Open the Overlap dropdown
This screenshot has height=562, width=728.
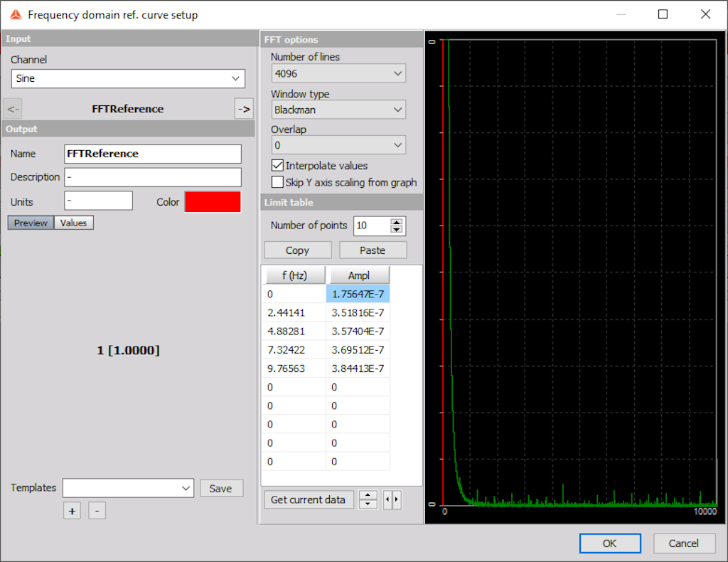point(338,145)
